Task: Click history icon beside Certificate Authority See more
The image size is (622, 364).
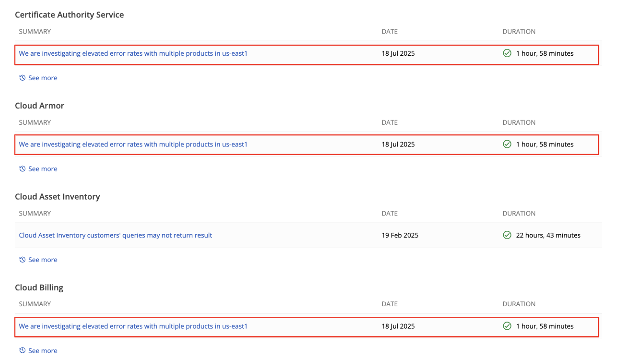Action: [x=23, y=78]
